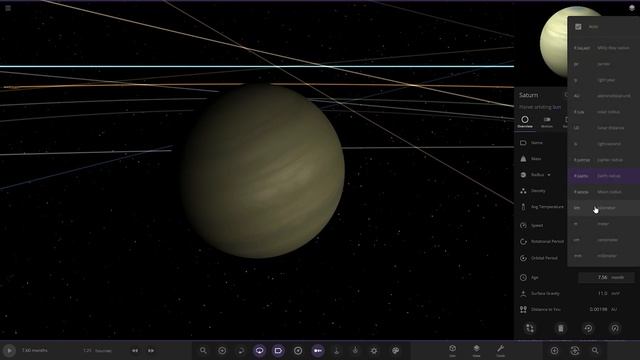Click the Name property row icon

tap(523, 143)
